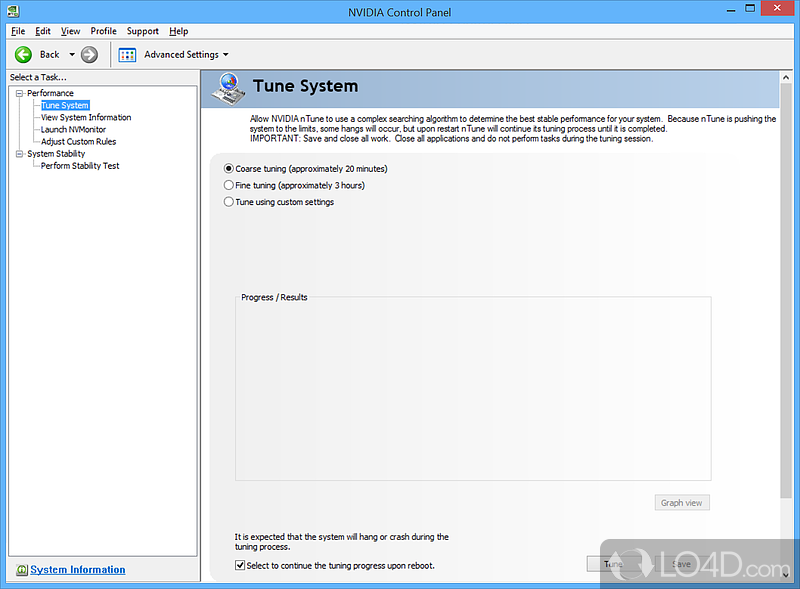Image resolution: width=800 pixels, height=589 pixels.
Task: Click the vertical scrollbar thumb
Action: click(786, 291)
